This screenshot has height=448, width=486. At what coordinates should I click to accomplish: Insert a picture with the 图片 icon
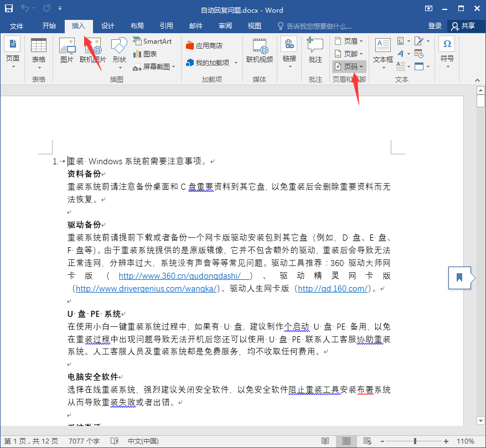coord(67,50)
